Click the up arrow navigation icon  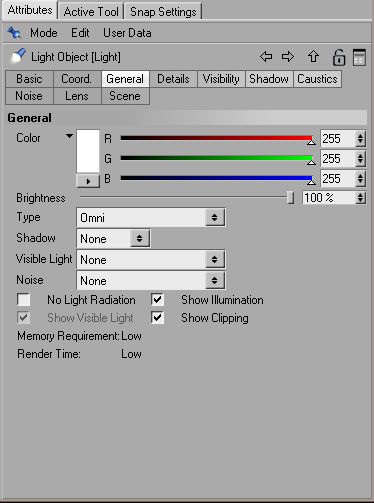[313, 56]
